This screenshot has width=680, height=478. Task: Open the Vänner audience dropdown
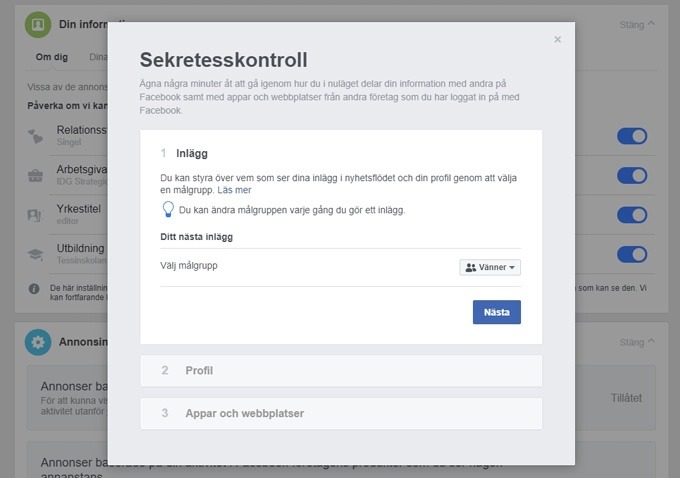490,267
